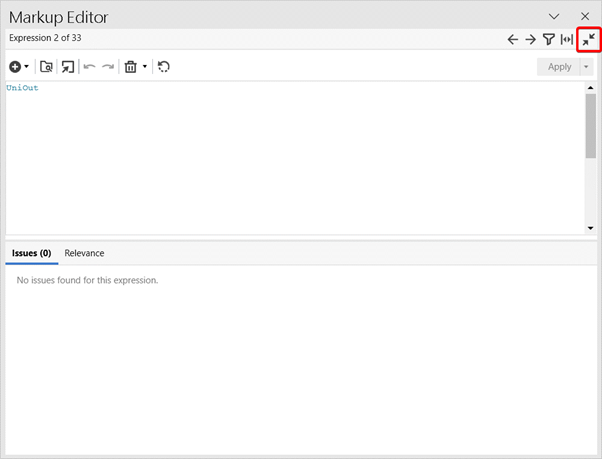Click the insert-into-window arrow icon

68,67
